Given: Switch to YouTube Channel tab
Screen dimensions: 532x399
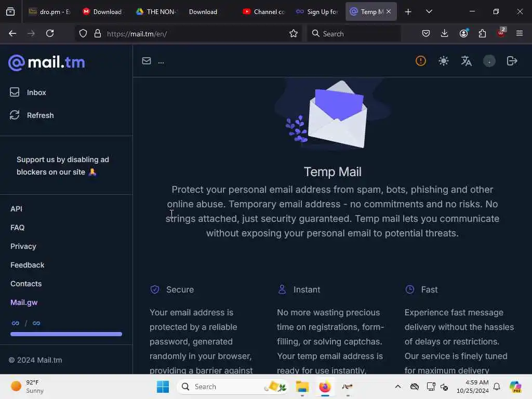Looking at the screenshot, I should [263, 12].
